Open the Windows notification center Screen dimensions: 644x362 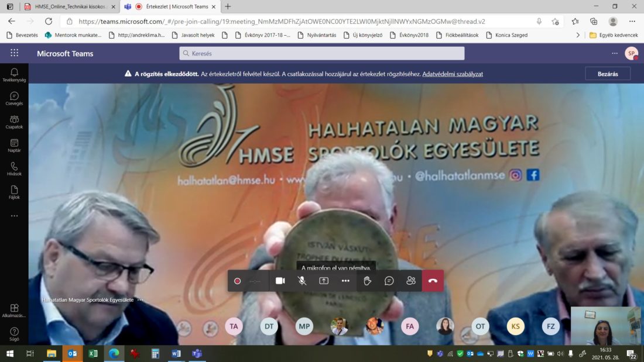tap(631, 353)
